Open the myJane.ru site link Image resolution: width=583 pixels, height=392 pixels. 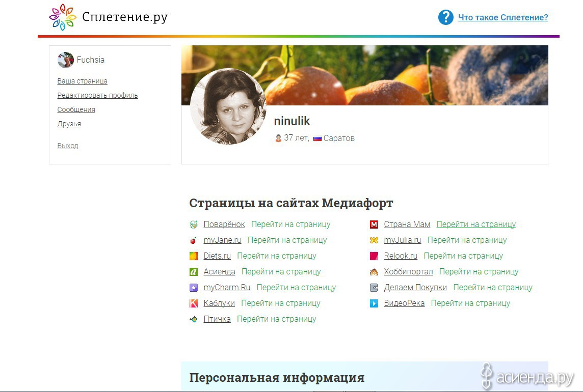(222, 240)
